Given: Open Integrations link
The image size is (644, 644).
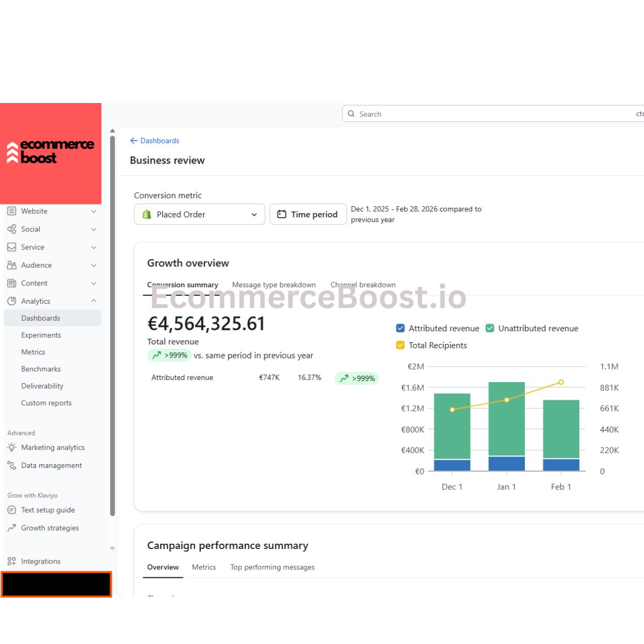Looking at the screenshot, I should pyautogui.click(x=41, y=561).
